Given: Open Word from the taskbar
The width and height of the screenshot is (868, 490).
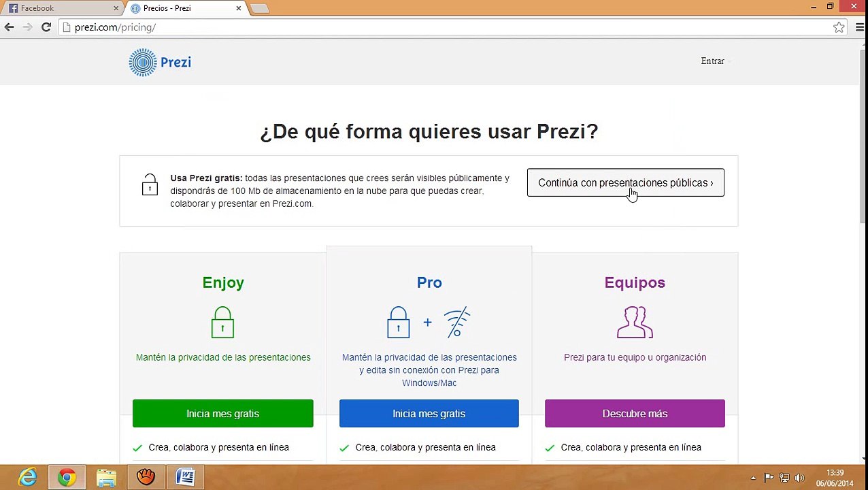Looking at the screenshot, I should pos(185,477).
